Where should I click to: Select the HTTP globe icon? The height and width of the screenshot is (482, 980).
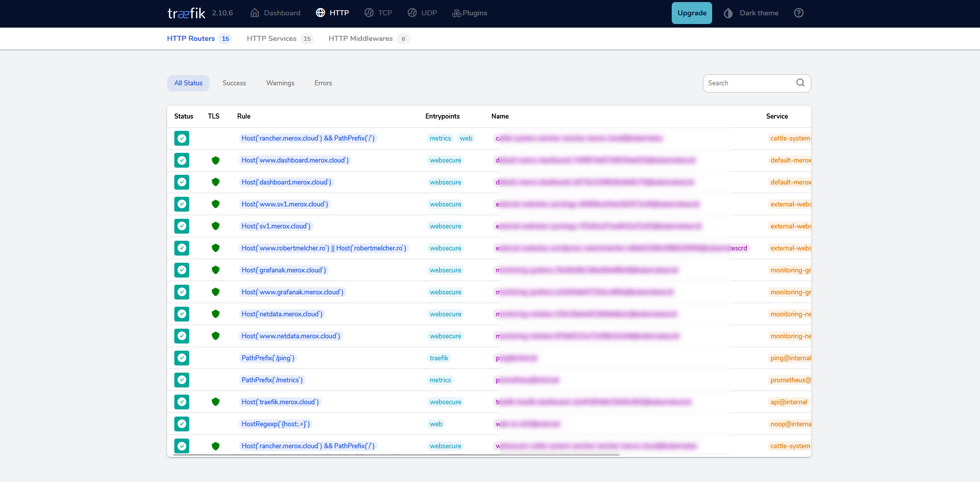click(320, 13)
